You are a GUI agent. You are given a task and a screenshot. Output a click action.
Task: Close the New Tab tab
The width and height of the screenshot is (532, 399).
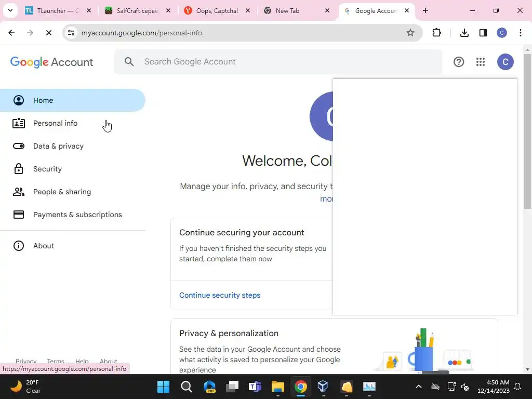[x=327, y=10]
